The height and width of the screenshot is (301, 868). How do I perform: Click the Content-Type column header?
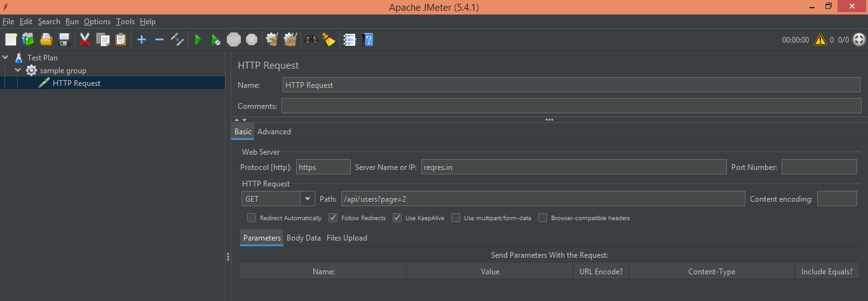[x=712, y=271]
